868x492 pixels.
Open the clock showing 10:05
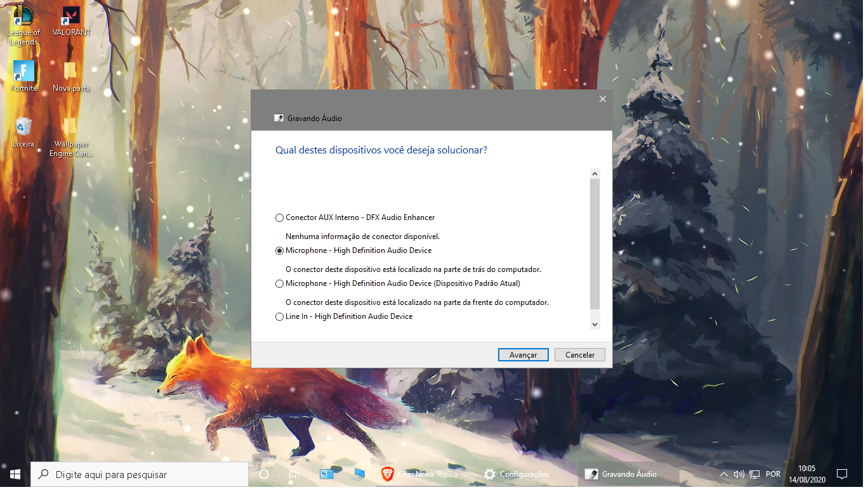click(806, 474)
